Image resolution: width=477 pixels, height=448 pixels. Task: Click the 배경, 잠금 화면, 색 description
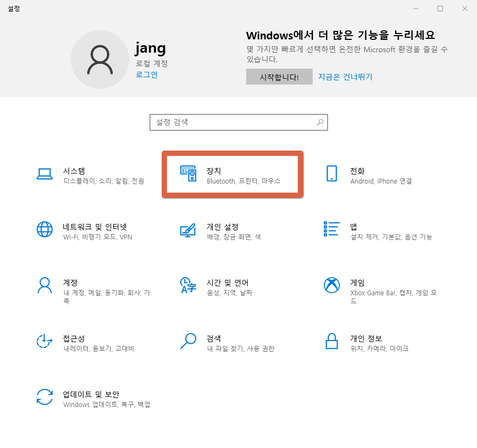[x=234, y=237]
